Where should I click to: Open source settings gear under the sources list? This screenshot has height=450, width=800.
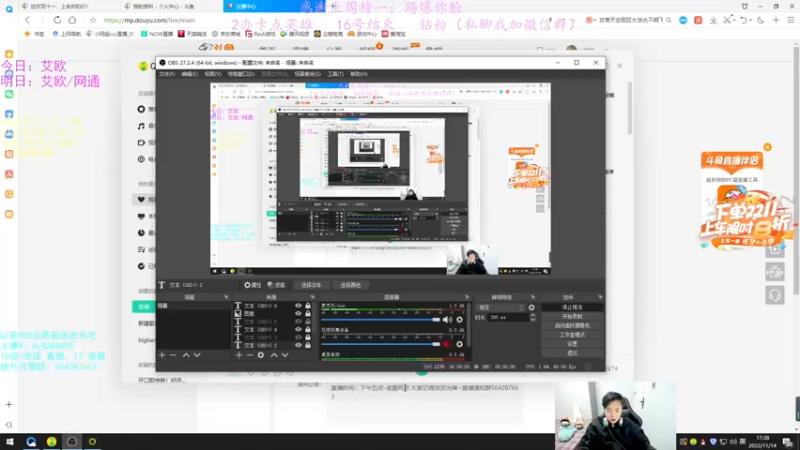pos(261,355)
